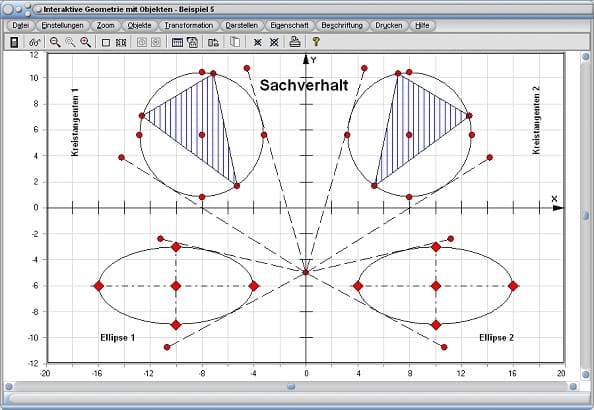This screenshot has width=594, height=410.
Task: Click the vertical scrollbar middle thumb
Action: (x=586, y=216)
